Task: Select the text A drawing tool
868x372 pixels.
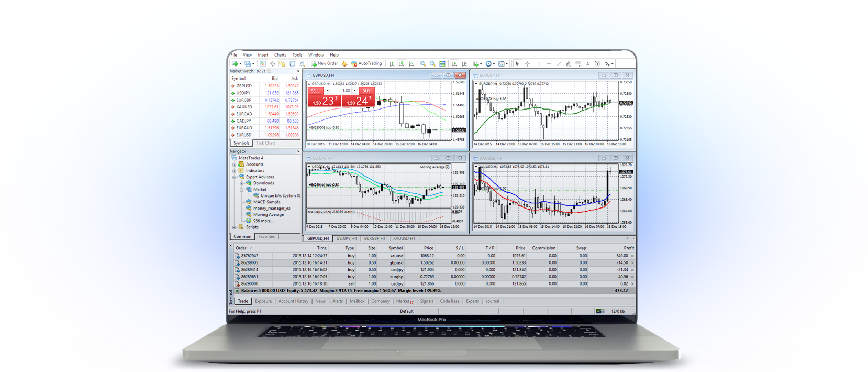Action: coord(587,64)
